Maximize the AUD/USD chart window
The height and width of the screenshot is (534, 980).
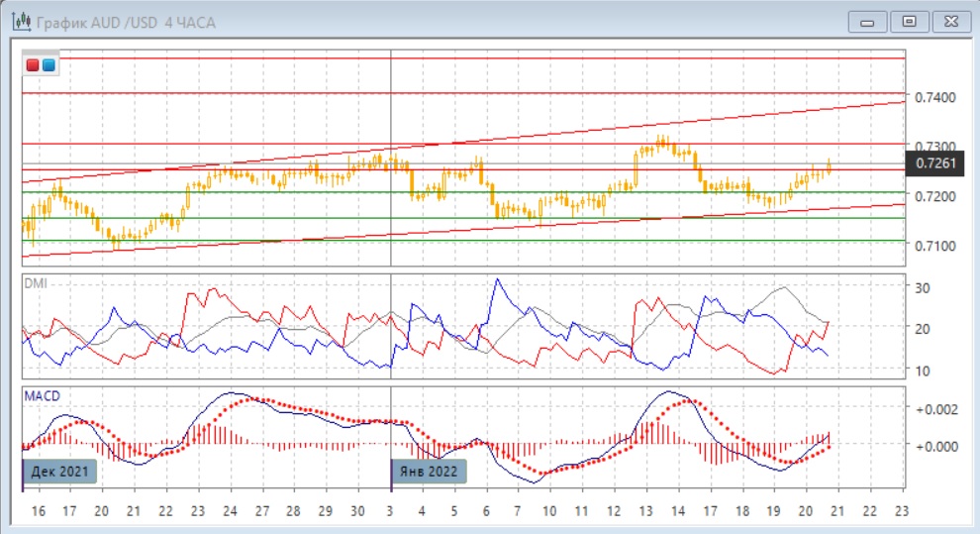pos(909,21)
